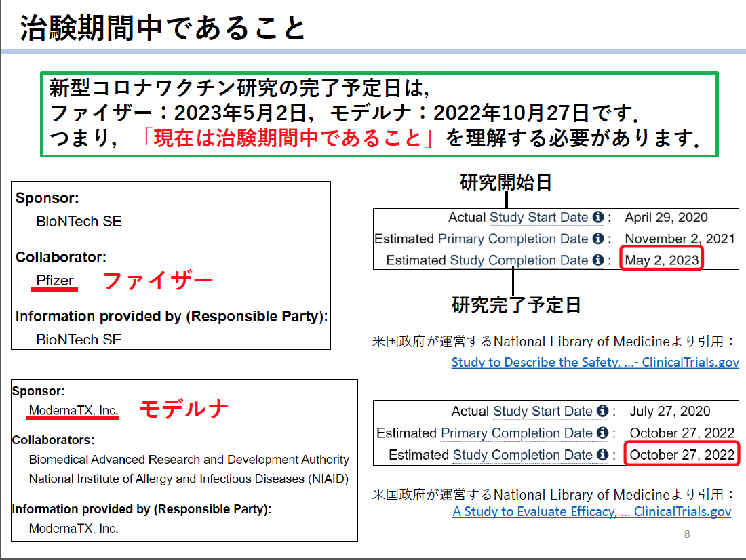Click 'Study Start Date' term in April 29, 2020 row

[539, 218]
